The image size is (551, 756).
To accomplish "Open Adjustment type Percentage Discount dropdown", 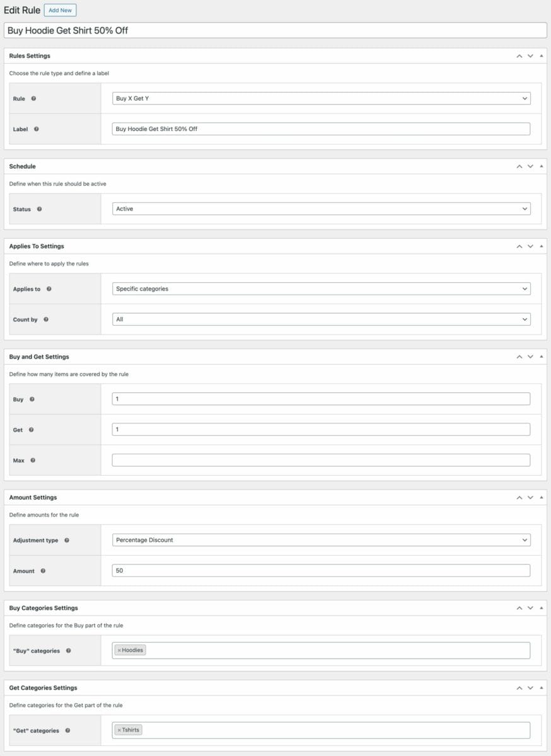I will pyautogui.click(x=321, y=540).
